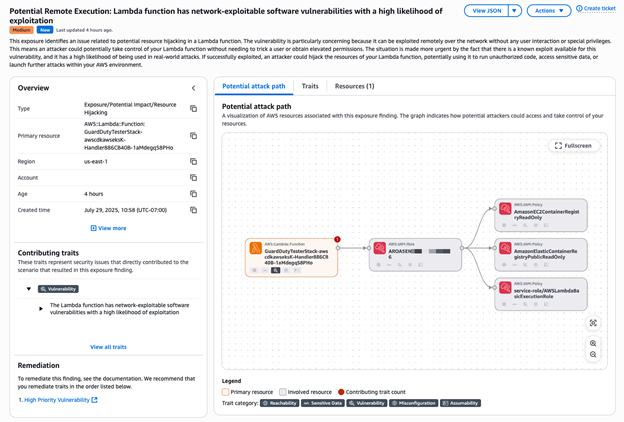
Task: Open the High Priority Vulnerability link
Action: 61,400
